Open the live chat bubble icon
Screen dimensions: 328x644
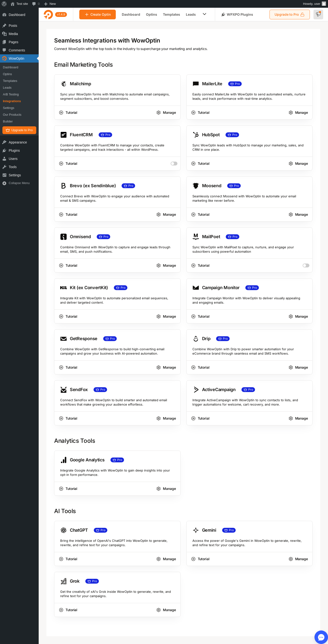coord(321,637)
